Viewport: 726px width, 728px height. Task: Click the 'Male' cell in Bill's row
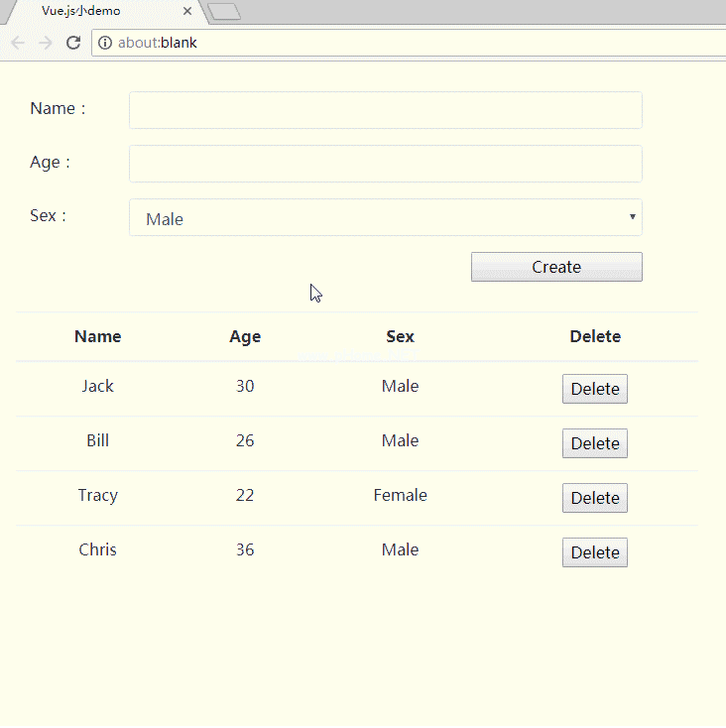(x=400, y=440)
